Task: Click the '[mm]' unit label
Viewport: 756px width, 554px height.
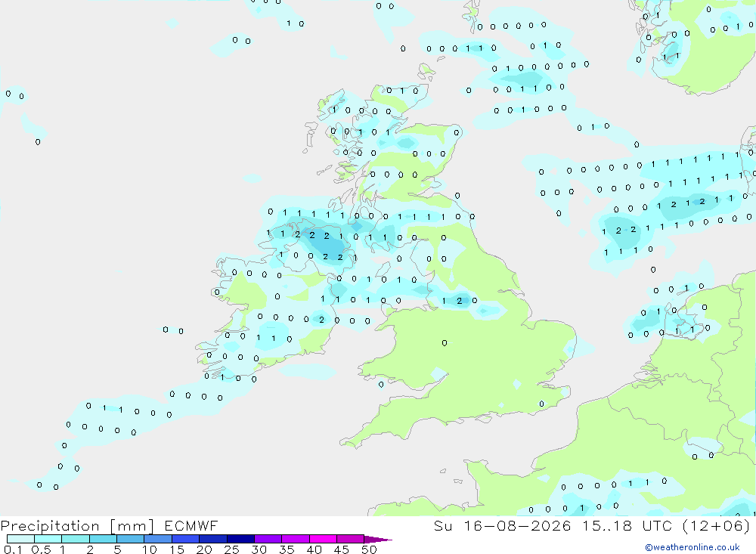Action: click(x=132, y=526)
